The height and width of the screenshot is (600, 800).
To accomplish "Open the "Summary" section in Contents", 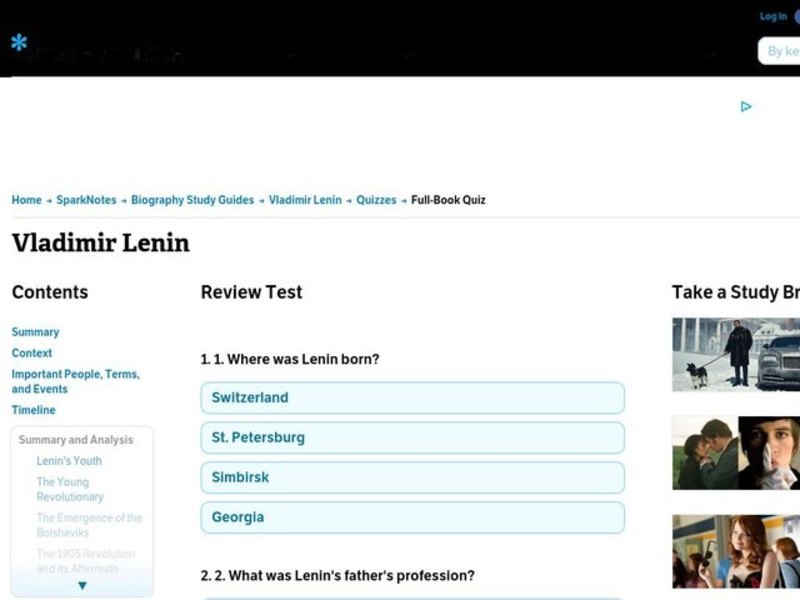I will [x=35, y=331].
